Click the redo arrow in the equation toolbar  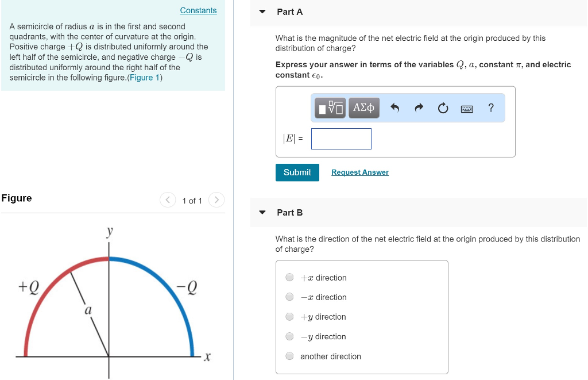pos(419,107)
